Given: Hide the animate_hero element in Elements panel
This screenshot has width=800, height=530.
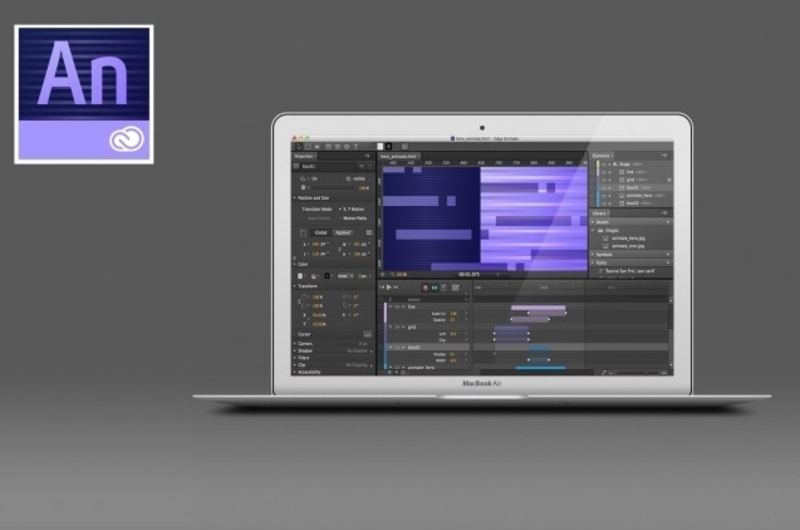Looking at the screenshot, I should tap(604, 195).
